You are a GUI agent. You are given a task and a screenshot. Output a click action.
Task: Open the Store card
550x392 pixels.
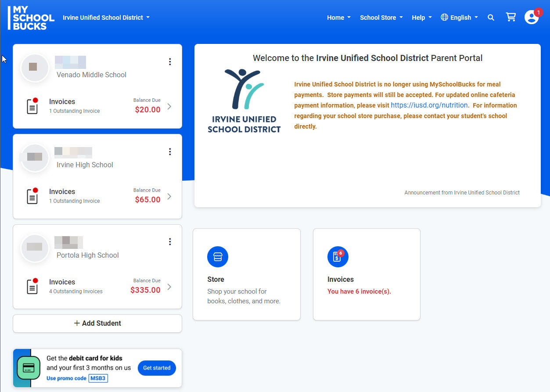pos(247,274)
